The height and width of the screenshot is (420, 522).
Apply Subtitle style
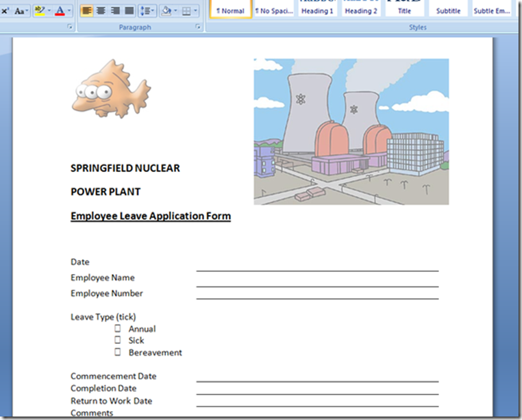448,10
